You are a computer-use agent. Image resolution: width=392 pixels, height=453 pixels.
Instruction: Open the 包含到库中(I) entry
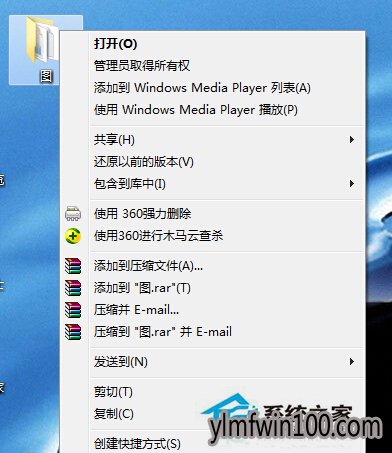click(130, 184)
